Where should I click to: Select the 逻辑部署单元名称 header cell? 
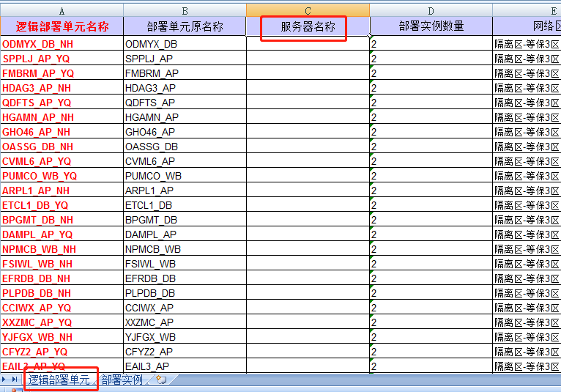(x=62, y=26)
